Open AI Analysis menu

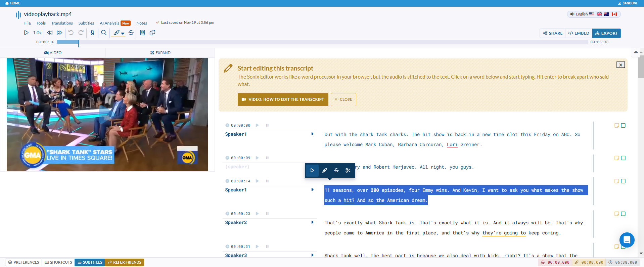coord(115,23)
